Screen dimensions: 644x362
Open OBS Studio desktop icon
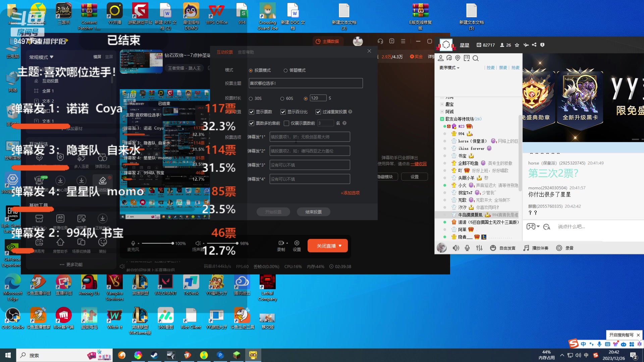click(x=13, y=316)
